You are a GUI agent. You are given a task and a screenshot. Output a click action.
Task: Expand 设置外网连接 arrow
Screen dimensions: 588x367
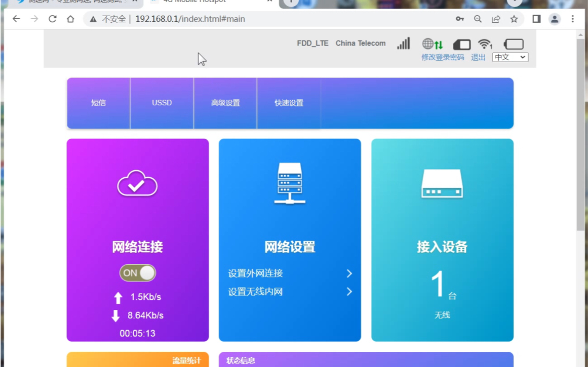pyautogui.click(x=349, y=273)
